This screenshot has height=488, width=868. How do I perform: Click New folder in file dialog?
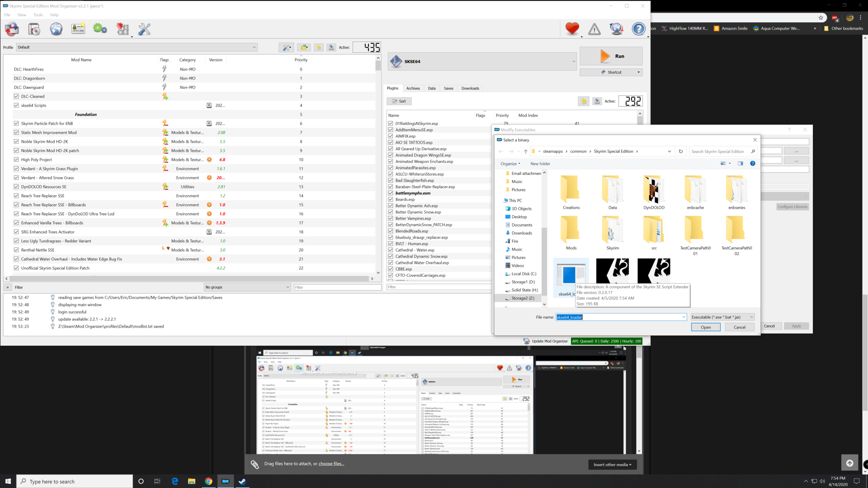(x=540, y=164)
